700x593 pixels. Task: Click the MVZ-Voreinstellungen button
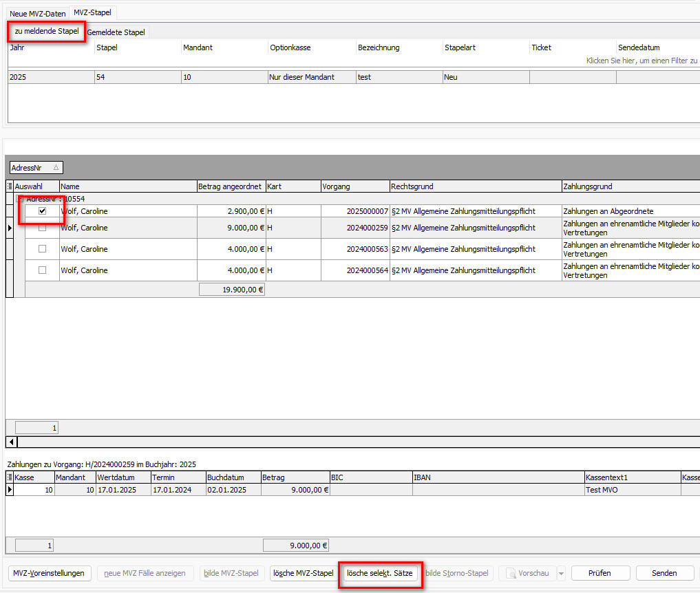pos(49,573)
